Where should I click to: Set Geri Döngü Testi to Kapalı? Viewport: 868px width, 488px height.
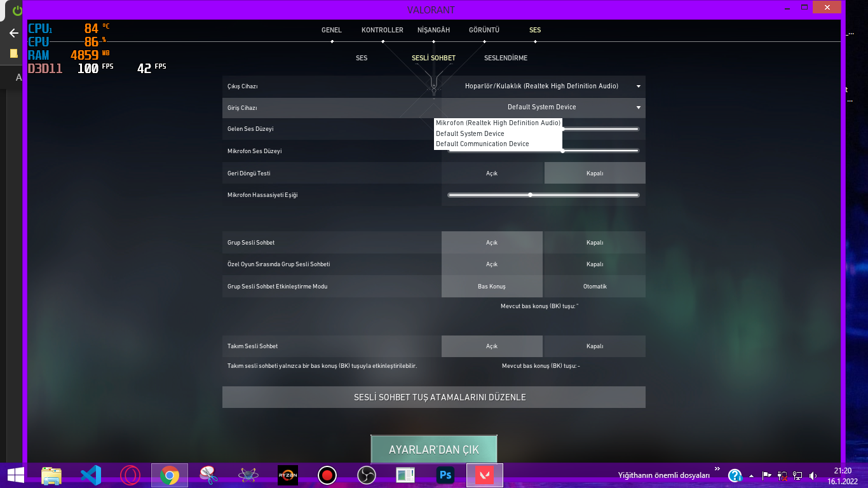click(595, 173)
